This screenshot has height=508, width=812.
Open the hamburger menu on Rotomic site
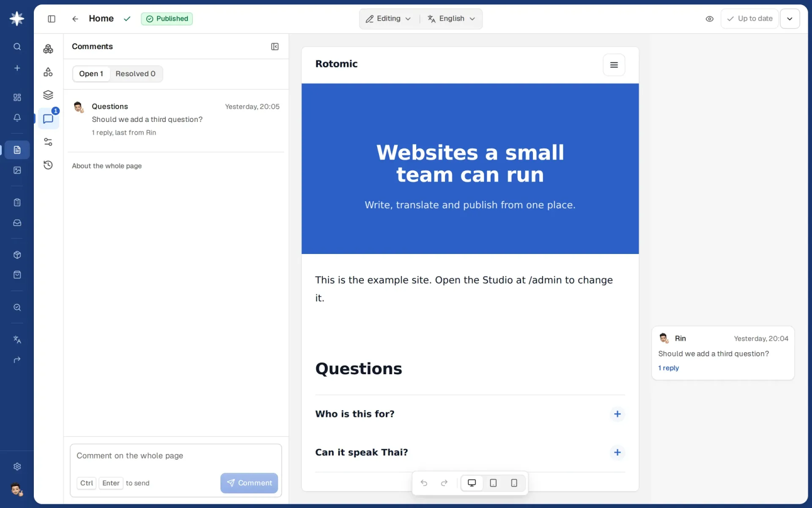(614, 65)
